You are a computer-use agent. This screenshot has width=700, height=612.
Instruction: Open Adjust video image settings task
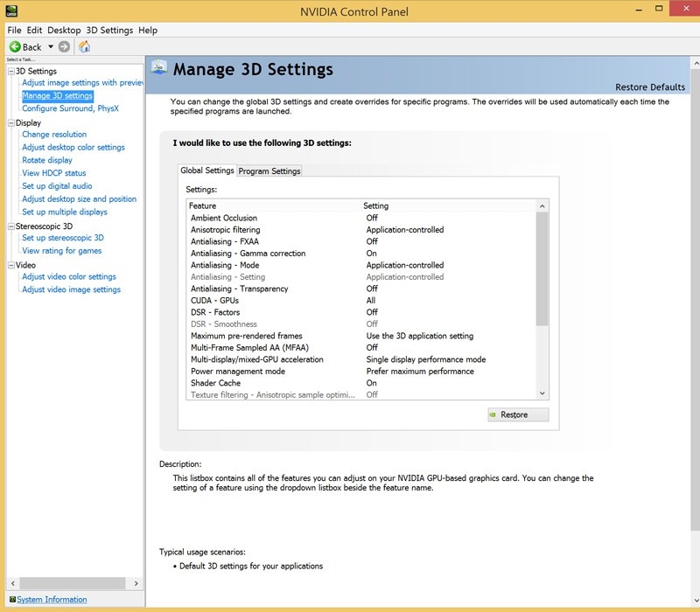click(x=72, y=289)
